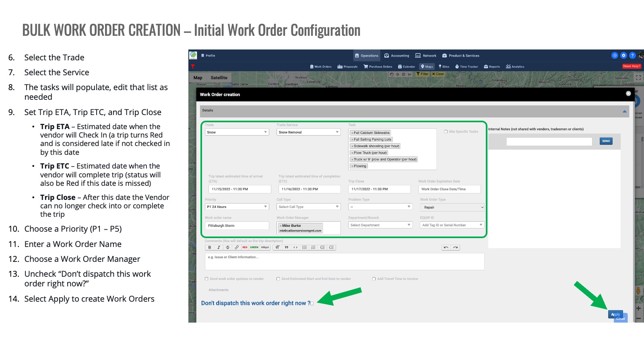This screenshot has width=644, height=362.
Task: Click the undo arrow in editor
Action: [446, 247]
